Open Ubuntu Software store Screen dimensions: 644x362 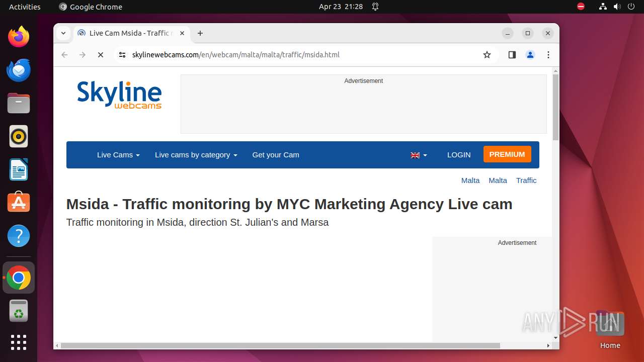[x=19, y=203]
